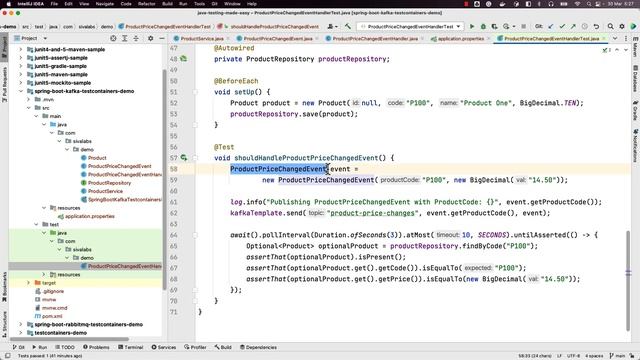Click the editor vertical scrollbar
This screenshot has height=360, width=640.
coord(628,281)
